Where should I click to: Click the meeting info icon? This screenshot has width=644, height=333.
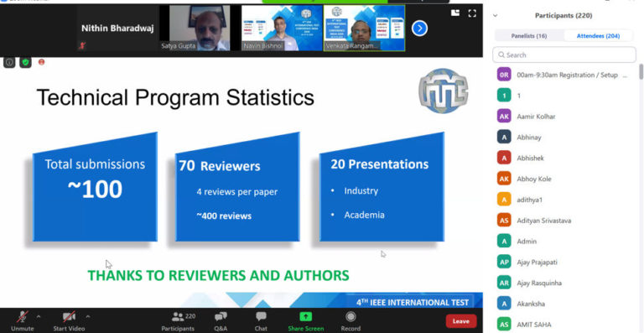tap(9, 62)
